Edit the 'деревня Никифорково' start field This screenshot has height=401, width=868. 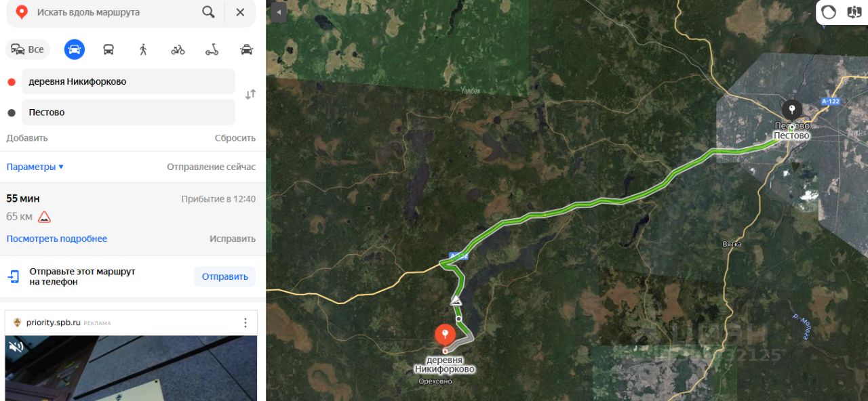pyautogui.click(x=128, y=81)
